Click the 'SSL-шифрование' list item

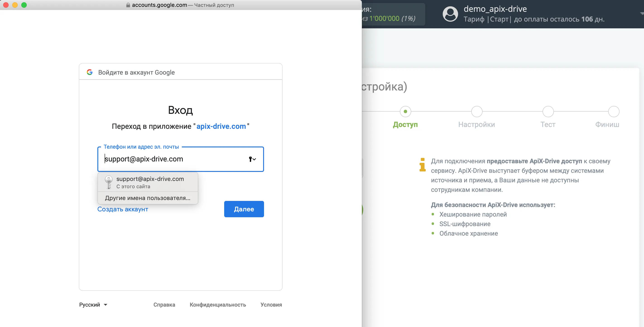click(465, 224)
